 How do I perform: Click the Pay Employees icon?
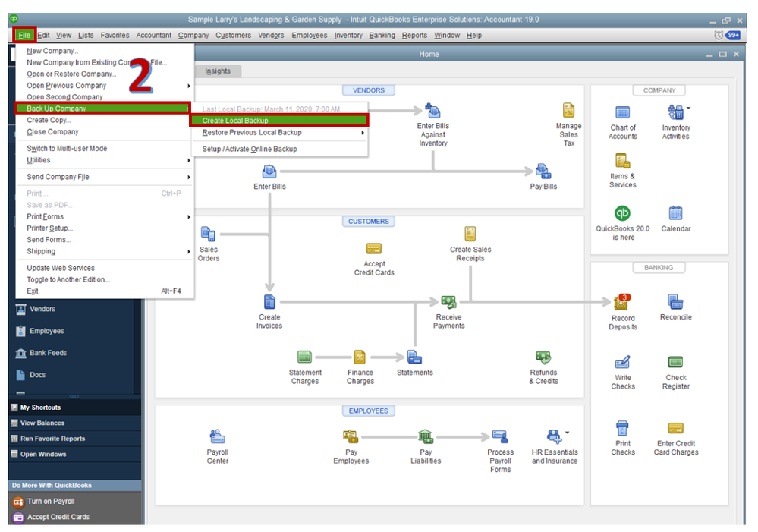point(351,436)
